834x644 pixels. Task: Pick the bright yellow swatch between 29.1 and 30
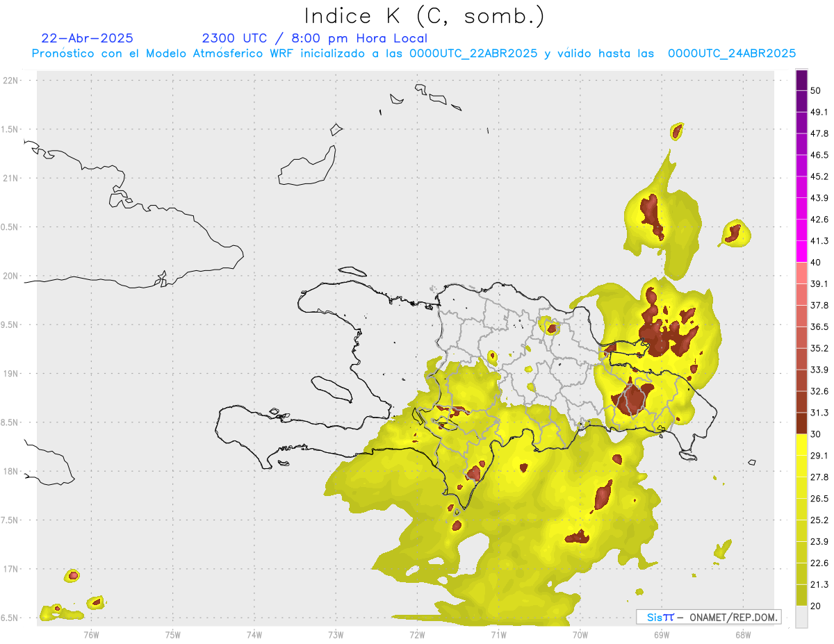point(802,445)
